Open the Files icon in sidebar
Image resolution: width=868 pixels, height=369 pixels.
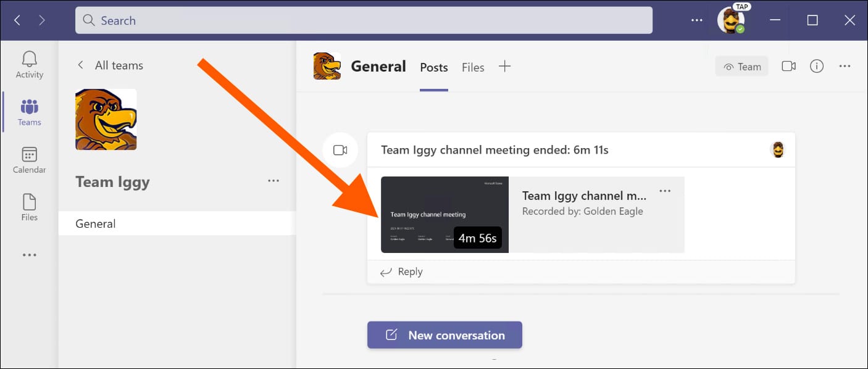29,207
